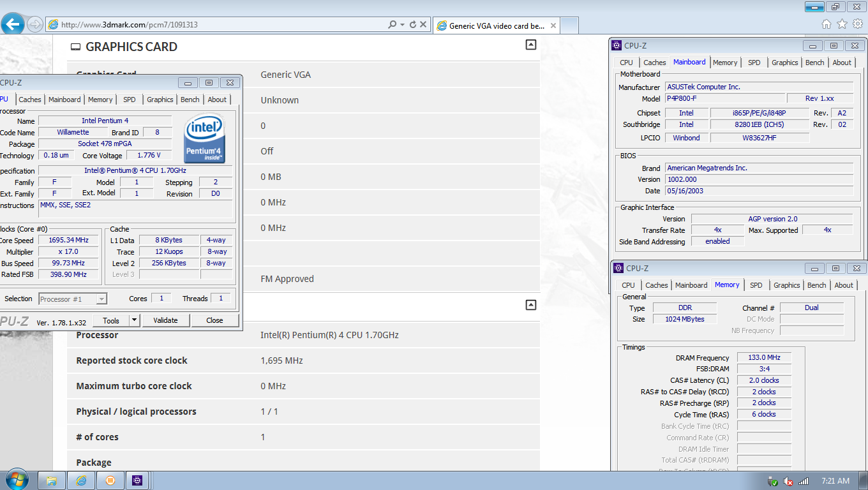
Task: Click the Core Speed value 1695.34 MHz
Action: click(69, 241)
